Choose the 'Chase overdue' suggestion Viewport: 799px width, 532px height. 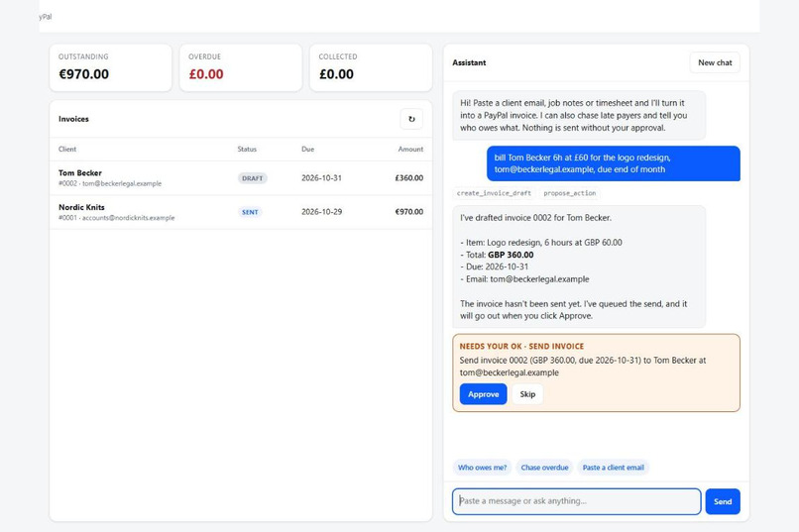pyautogui.click(x=544, y=468)
